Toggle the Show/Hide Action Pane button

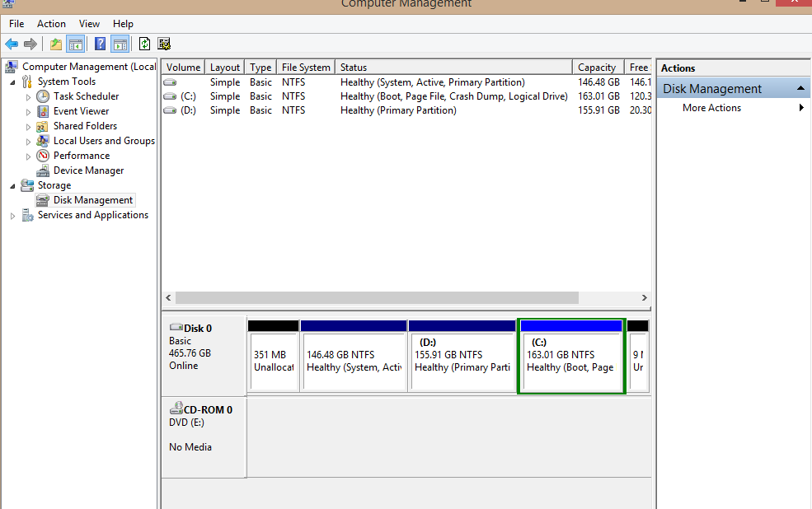coord(120,44)
